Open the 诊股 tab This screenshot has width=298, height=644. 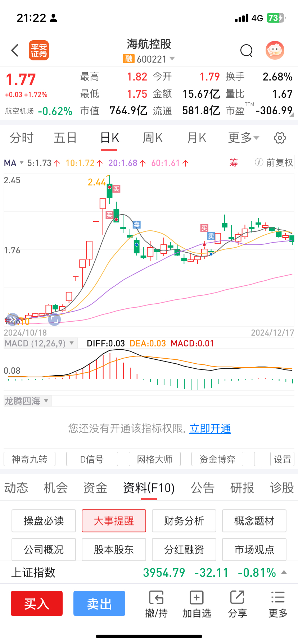coord(282,488)
